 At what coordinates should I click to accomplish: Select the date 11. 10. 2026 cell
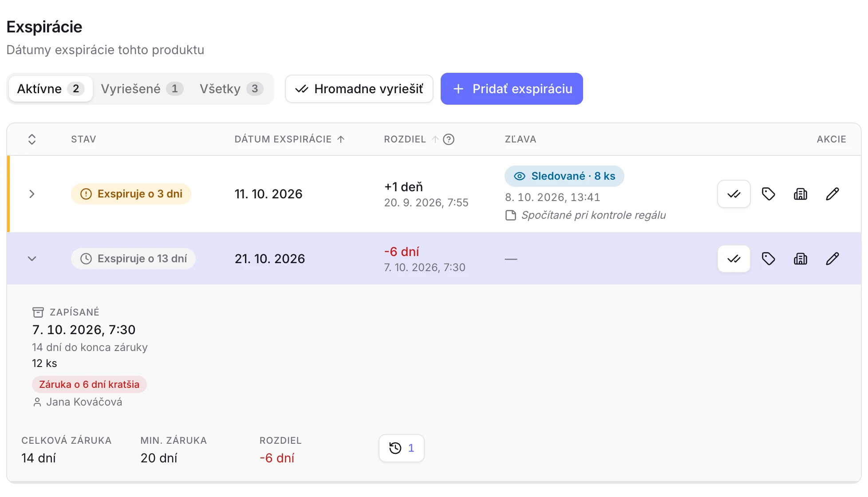coord(268,194)
